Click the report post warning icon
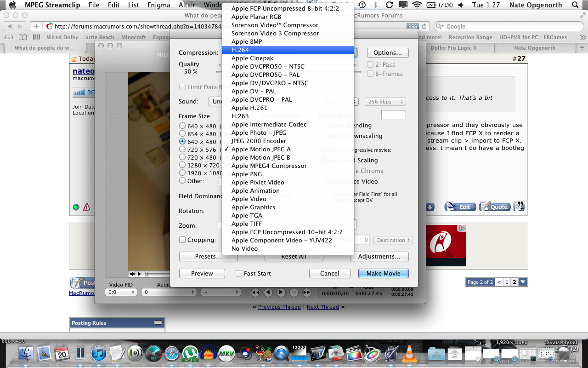This screenshot has height=368, width=588. [86, 207]
